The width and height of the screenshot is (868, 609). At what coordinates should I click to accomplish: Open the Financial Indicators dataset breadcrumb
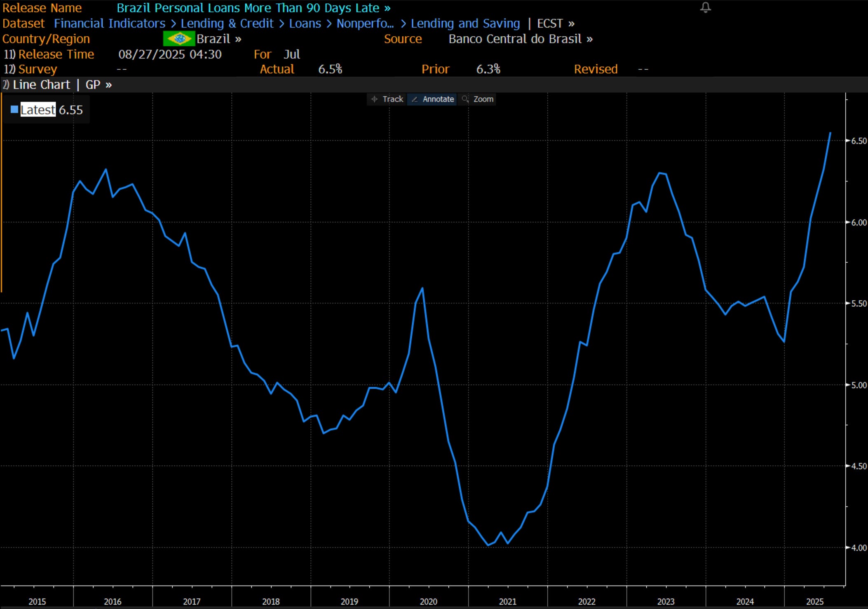pyautogui.click(x=109, y=24)
